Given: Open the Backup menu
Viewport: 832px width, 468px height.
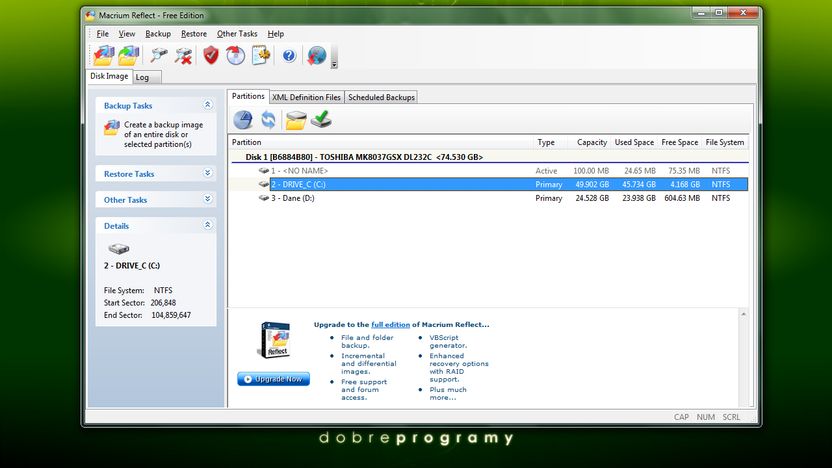Looking at the screenshot, I should [158, 33].
